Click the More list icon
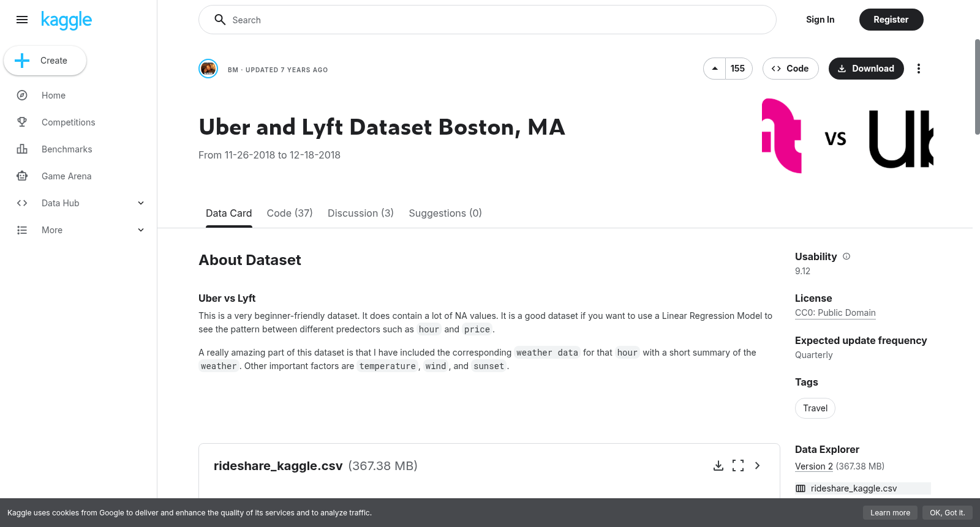This screenshot has width=980, height=527. tap(22, 230)
